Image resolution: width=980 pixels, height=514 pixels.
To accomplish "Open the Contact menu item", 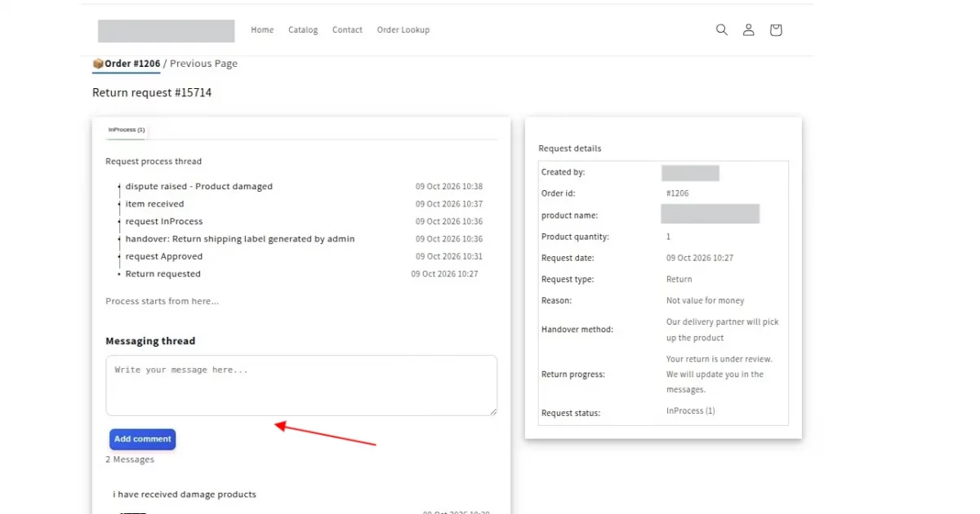I will [347, 30].
